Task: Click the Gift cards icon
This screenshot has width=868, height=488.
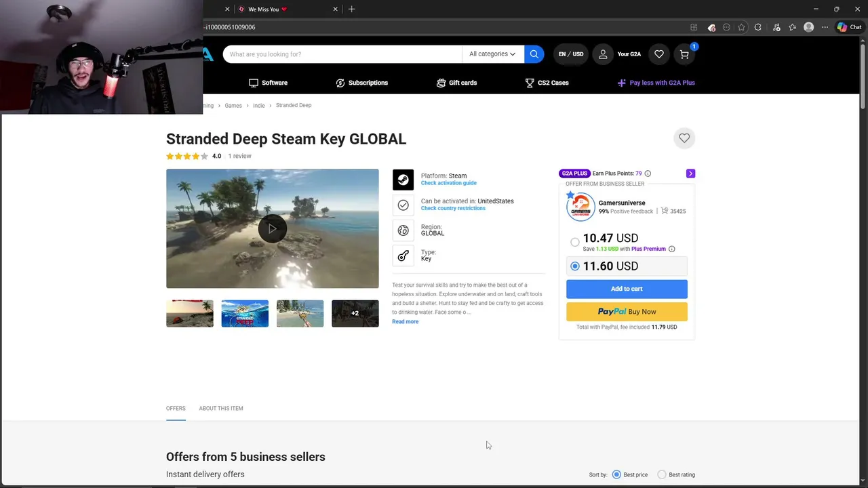Action: pyautogui.click(x=441, y=83)
